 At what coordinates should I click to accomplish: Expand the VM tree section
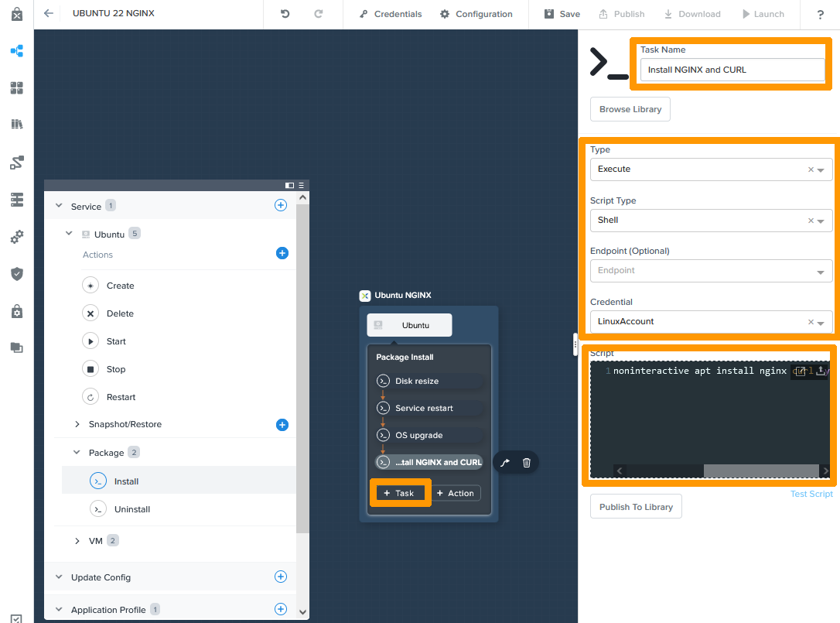pyautogui.click(x=77, y=541)
